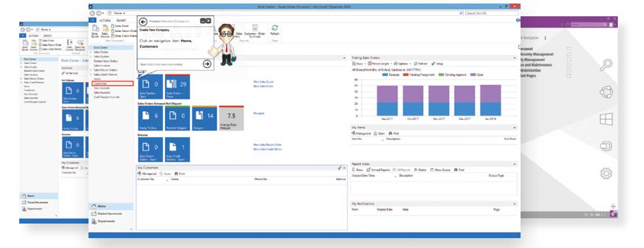Viewport: 644px width, 248px height.
Task: Open the Sales Quotes - Open tile showing 0
Action: coord(150,87)
